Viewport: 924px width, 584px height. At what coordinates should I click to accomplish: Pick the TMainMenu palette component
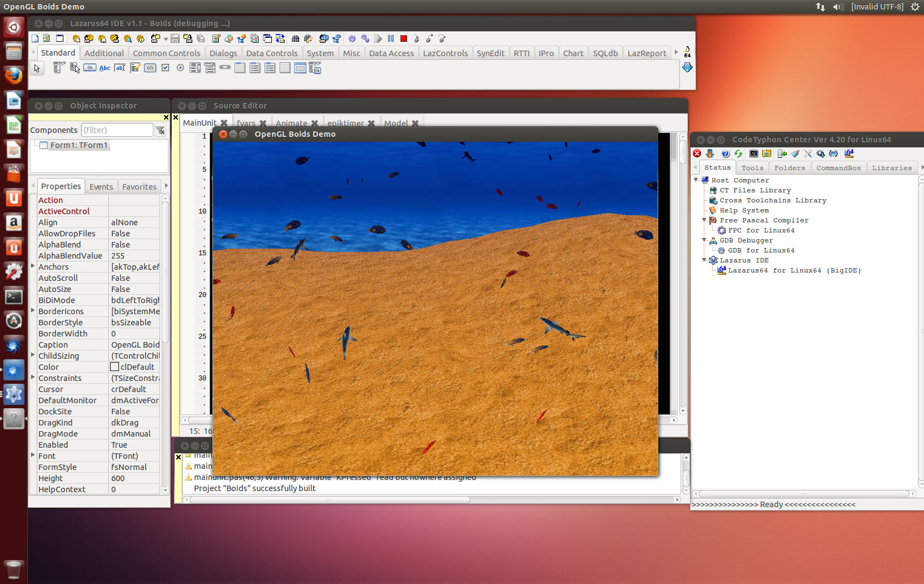point(59,68)
